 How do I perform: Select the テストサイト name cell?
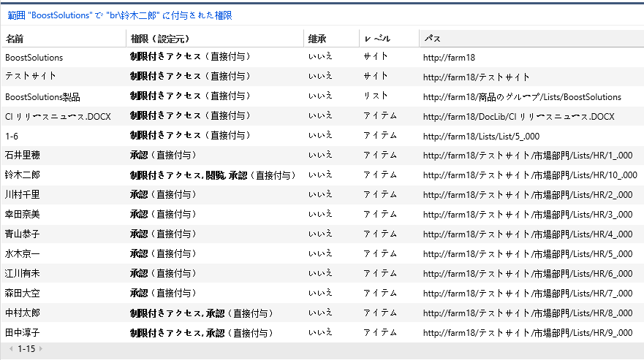pos(31,77)
